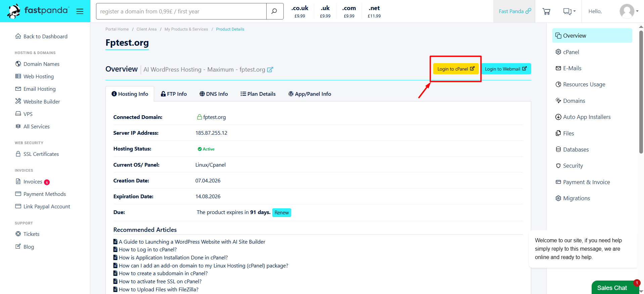Open Link Paypal Account
Viewport: 644px width, 294px height.
tap(43, 206)
